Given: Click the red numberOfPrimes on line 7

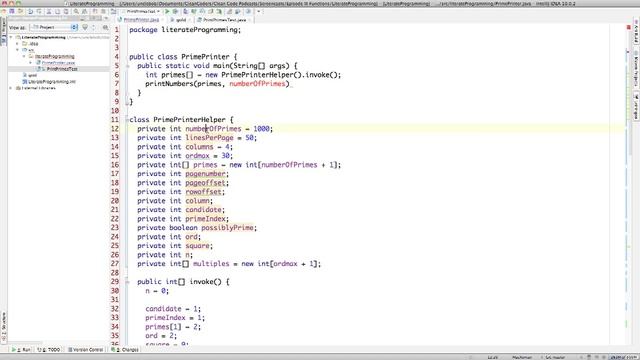Looking at the screenshot, I should pyautogui.click(x=257, y=84).
